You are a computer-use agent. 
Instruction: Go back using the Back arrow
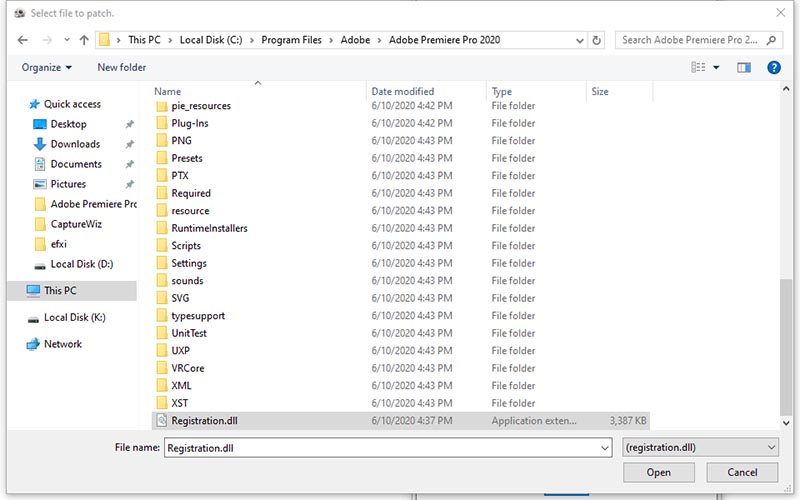tap(22, 40)
